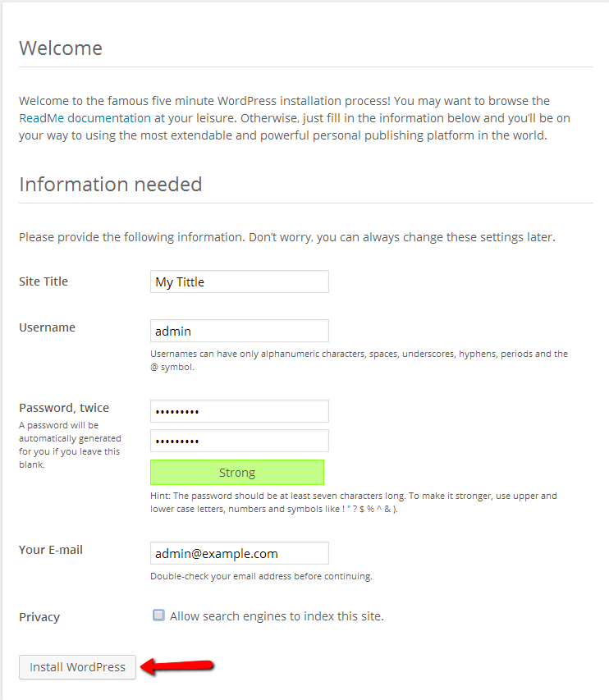Enable Allow search engines to index checkbox

pyautogui.click(x=158, y=615)
